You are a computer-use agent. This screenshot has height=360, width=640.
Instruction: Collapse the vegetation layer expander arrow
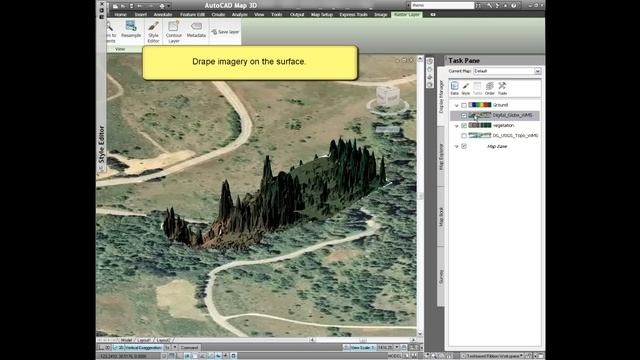(456, 126)
